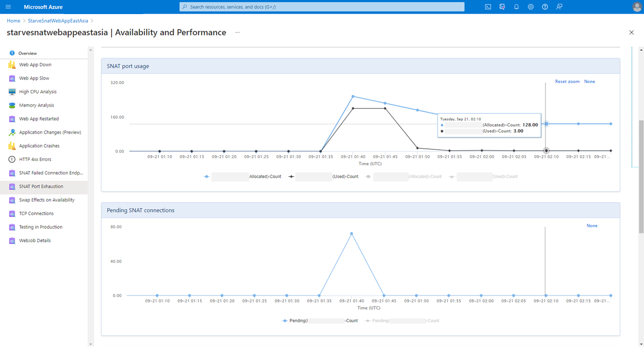Image resolution: width=644 pixels, height=362 pixels.
Task: Open Cloud Shell from the top bar
Action: point(488,7)
